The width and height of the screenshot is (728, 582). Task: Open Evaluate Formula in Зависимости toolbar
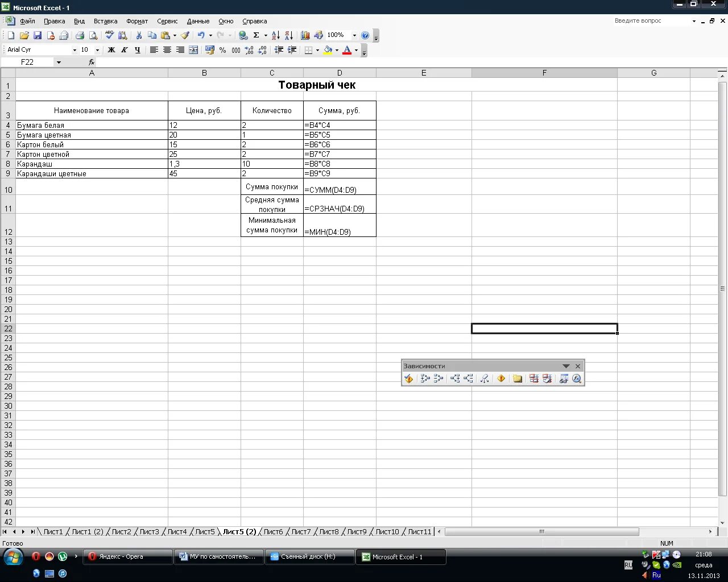577,379
